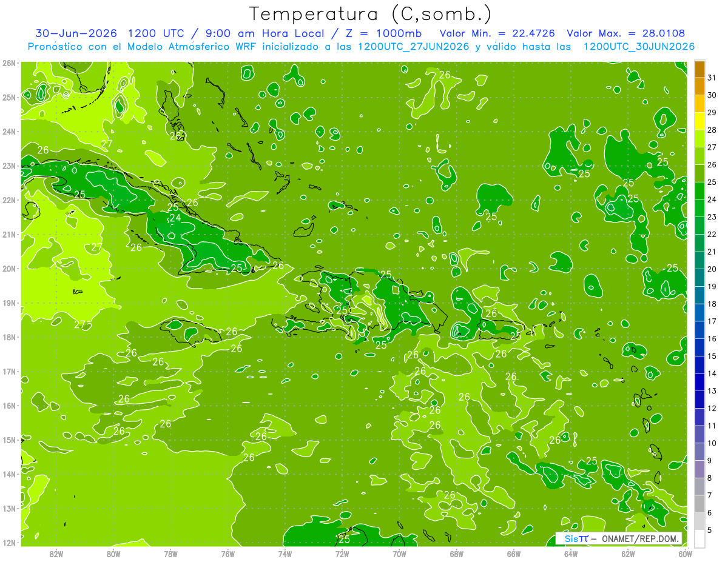Click the 80W longitude axis label
Viewport: 728px width, 562px height.
[113, 554]
